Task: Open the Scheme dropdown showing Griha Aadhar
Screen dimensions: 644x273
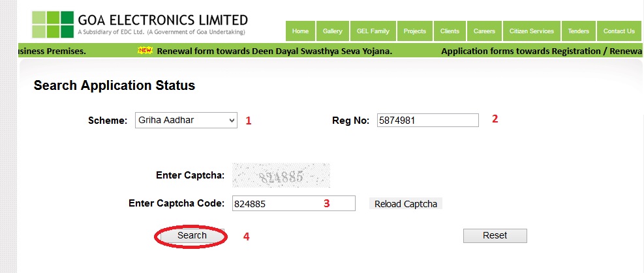Action: tap(186, 120)
